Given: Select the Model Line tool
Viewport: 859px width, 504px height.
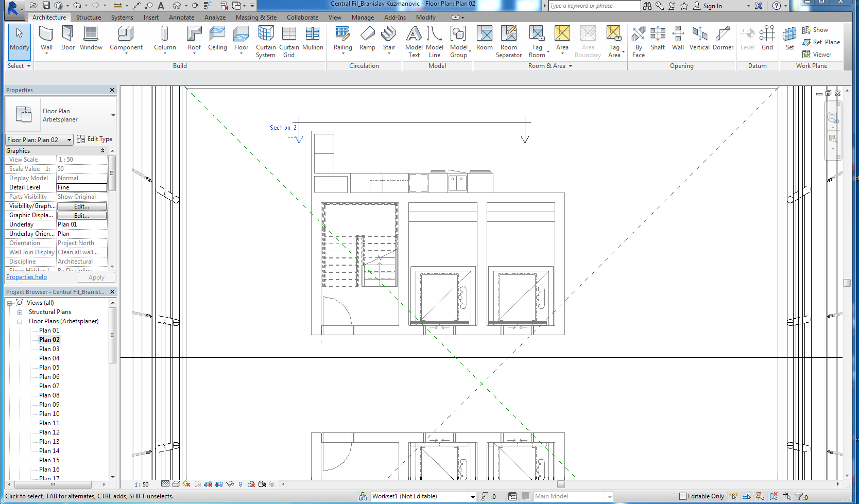Looking at the screenshot, I should [x=435, y=42].
